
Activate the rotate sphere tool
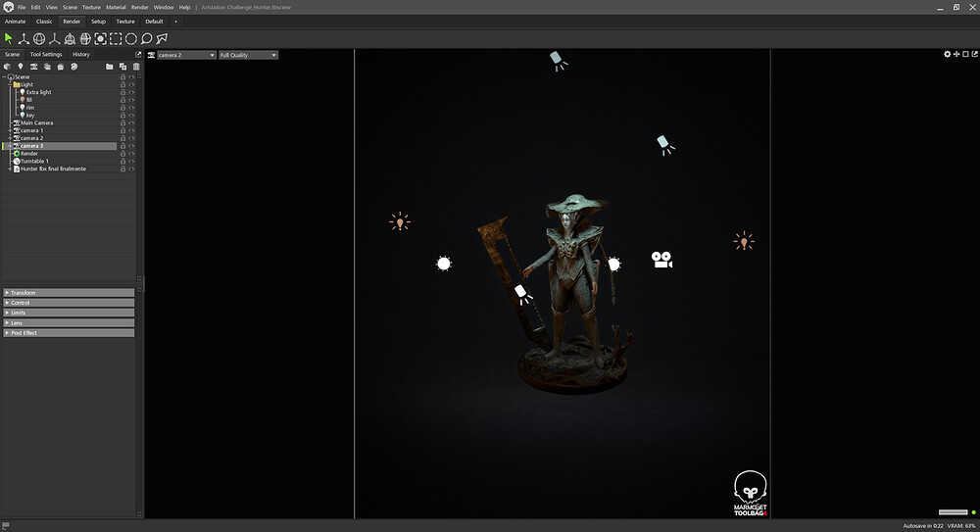coord(39,39)
